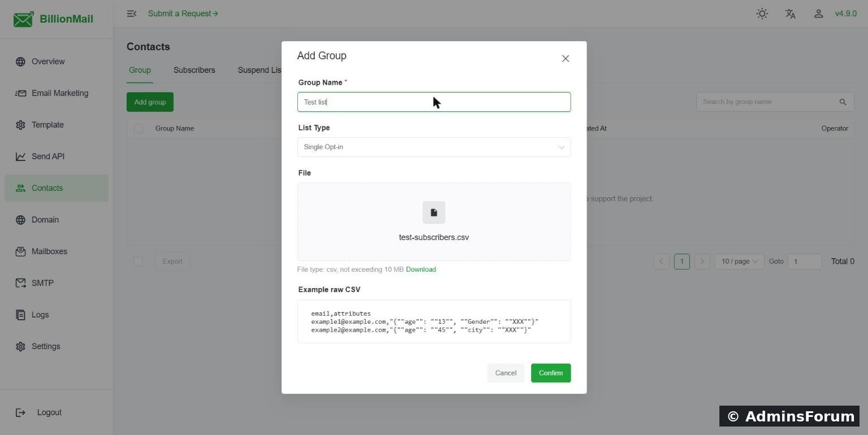The width and height of the screenshot is (868, 435).
Task: Click the uploaded CSV file icon
Action: point(434,212)
